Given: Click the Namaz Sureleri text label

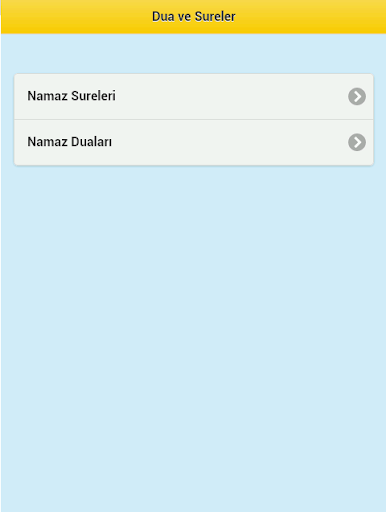Looking at the screenshot, I should pos(71,96).
